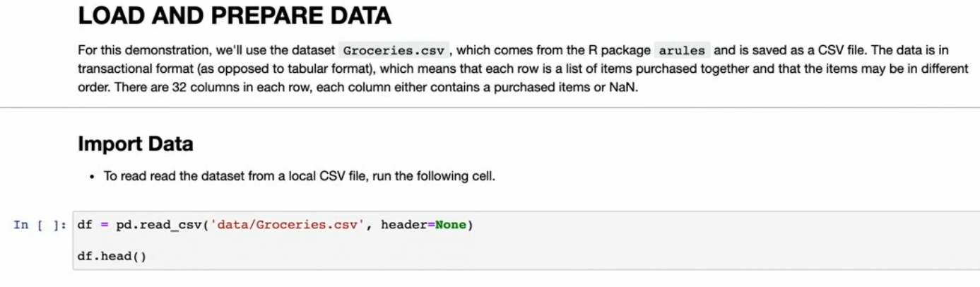
Task: Click the "df" variable at start of code
Action: click(85, 225)
